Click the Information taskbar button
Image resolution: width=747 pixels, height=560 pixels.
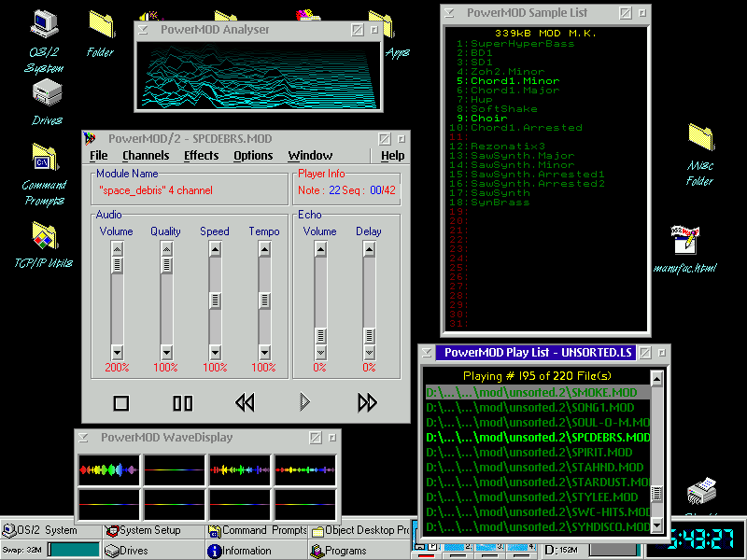[256, 551]
